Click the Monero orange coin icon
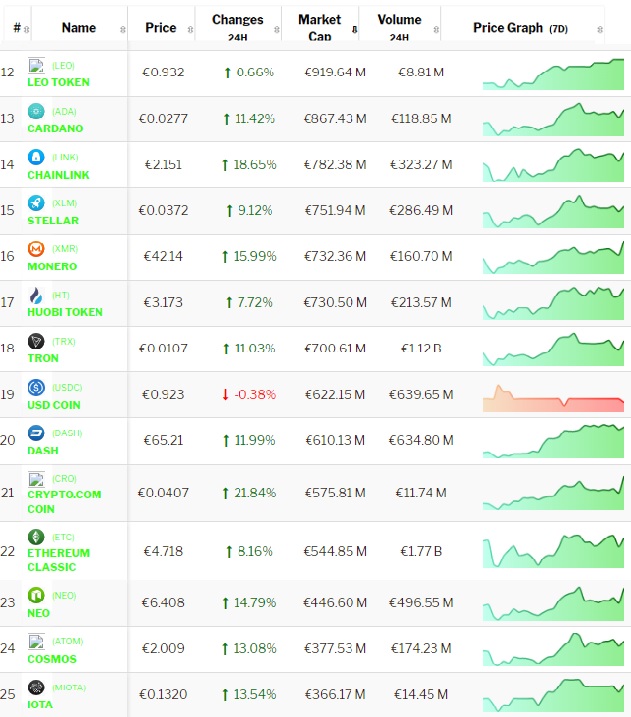Viewport: 631px width, 717px height. point(36,249)
